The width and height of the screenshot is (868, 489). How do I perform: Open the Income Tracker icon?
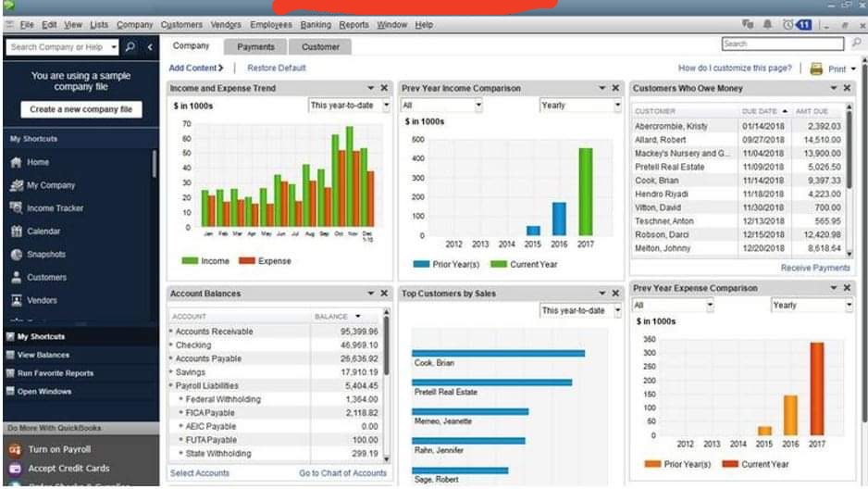coord(16,207)
